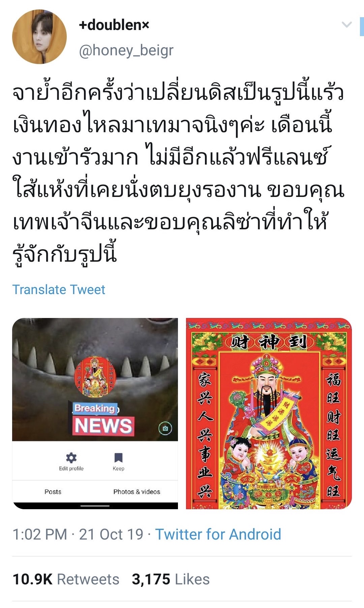Click the Thai tweet text body

pos(179,174)
